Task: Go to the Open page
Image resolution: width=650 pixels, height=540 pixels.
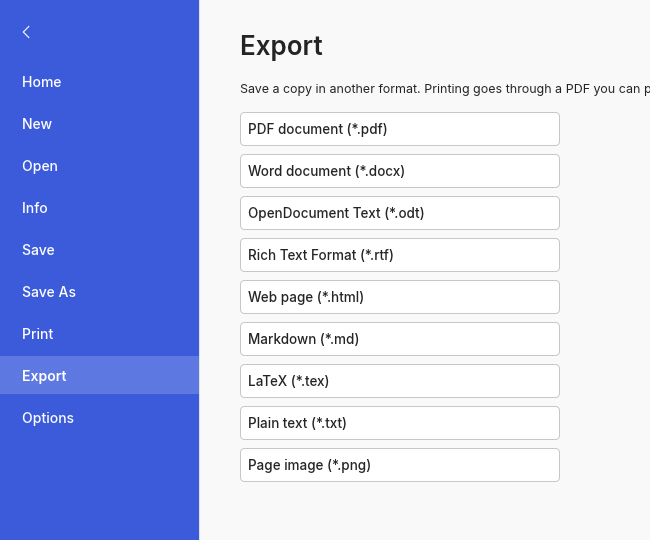Action: click(99, 166)
